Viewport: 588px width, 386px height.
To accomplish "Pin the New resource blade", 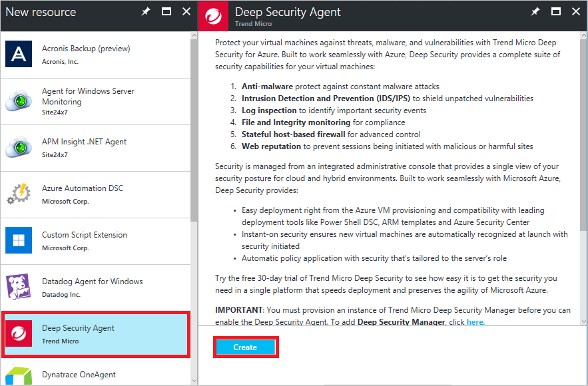I will click(145, 11).
